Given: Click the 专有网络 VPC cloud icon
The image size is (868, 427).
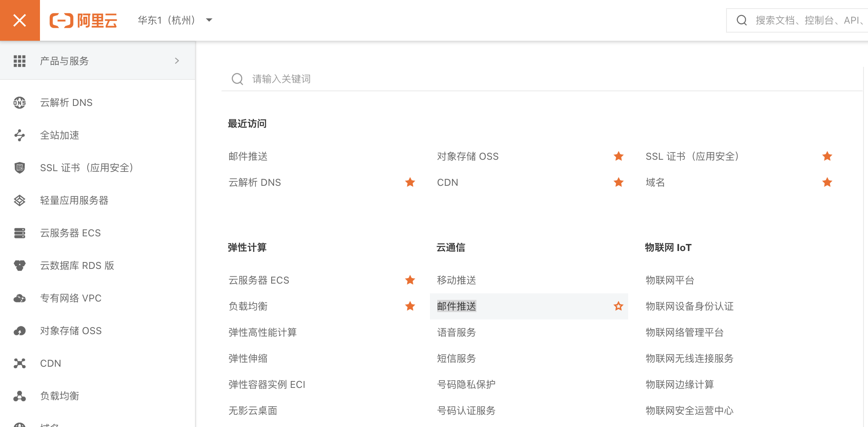Looking at the screenshot, I should (20, 298).
